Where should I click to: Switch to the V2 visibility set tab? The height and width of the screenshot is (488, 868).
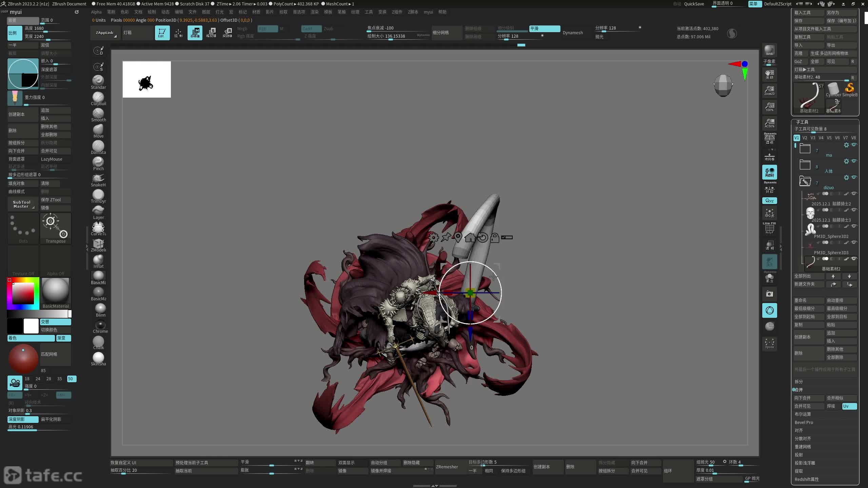click(x=805, y=138)
